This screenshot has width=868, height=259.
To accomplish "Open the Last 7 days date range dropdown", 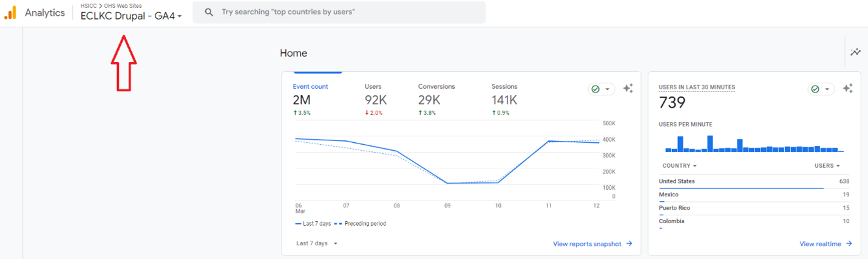I will click(317, 243).
